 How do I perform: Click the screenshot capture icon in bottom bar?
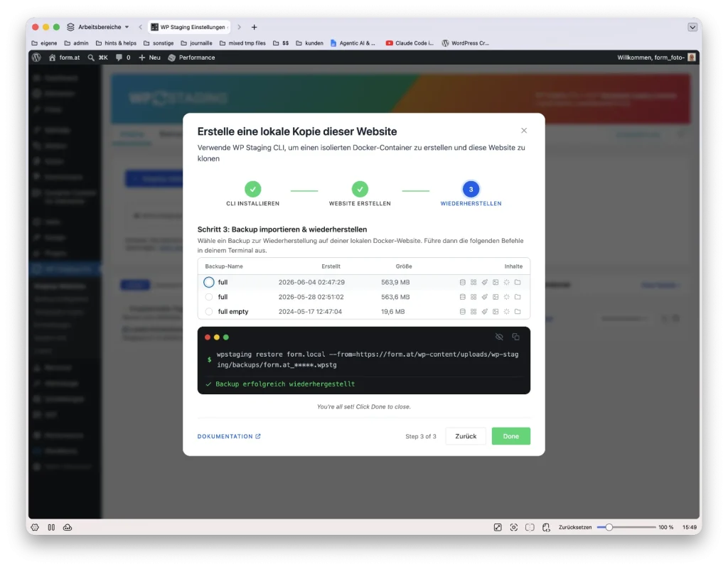(x=513, y=527)
